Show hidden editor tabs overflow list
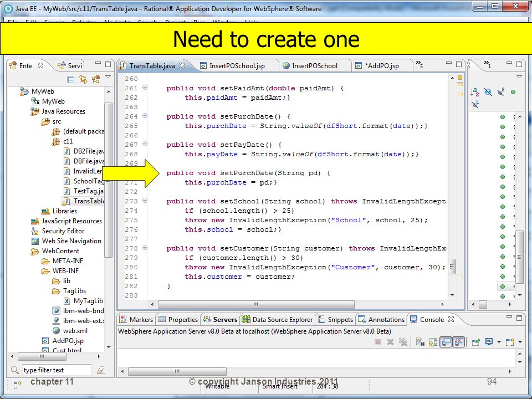Image resolution: width=532 pixels, height=399 pixels. [420, 64]
